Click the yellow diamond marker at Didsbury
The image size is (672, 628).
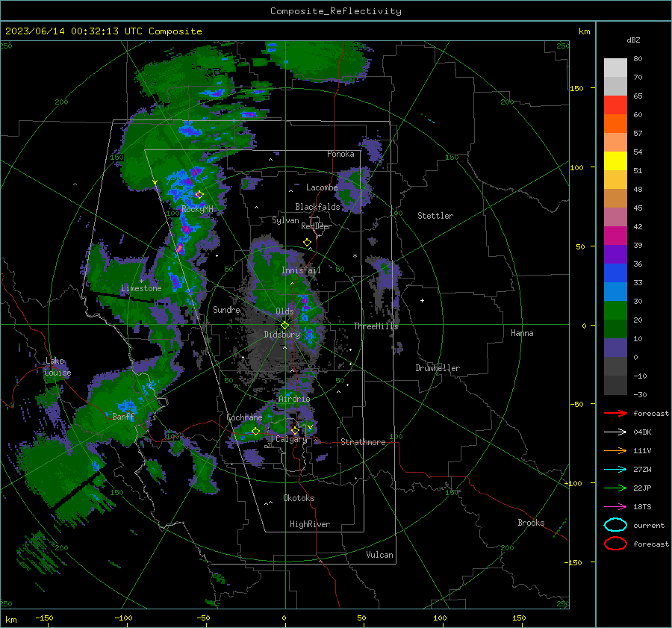click(x=285, y=326)
